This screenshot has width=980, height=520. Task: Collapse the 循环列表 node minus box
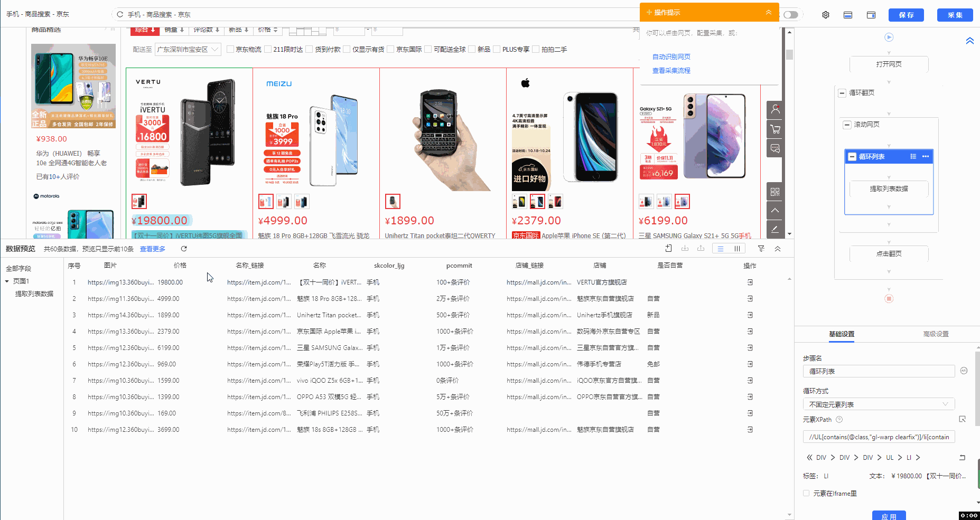click(x=852, y=157)
